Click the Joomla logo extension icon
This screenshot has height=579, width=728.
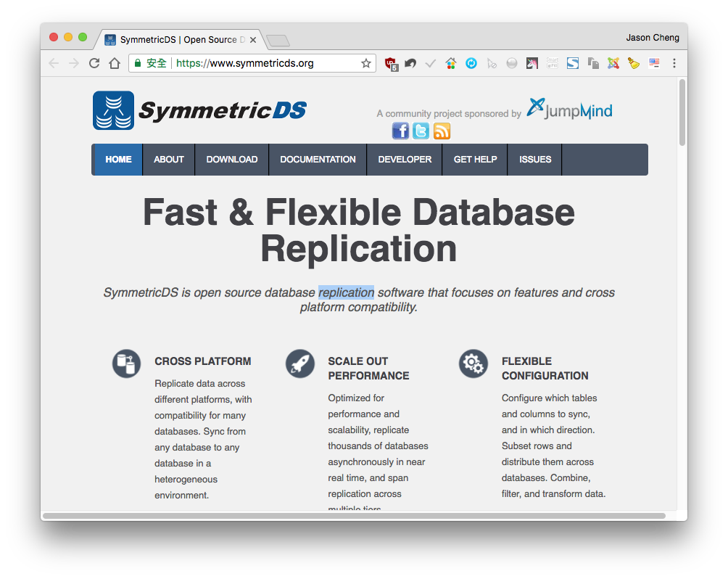(613, 63)
